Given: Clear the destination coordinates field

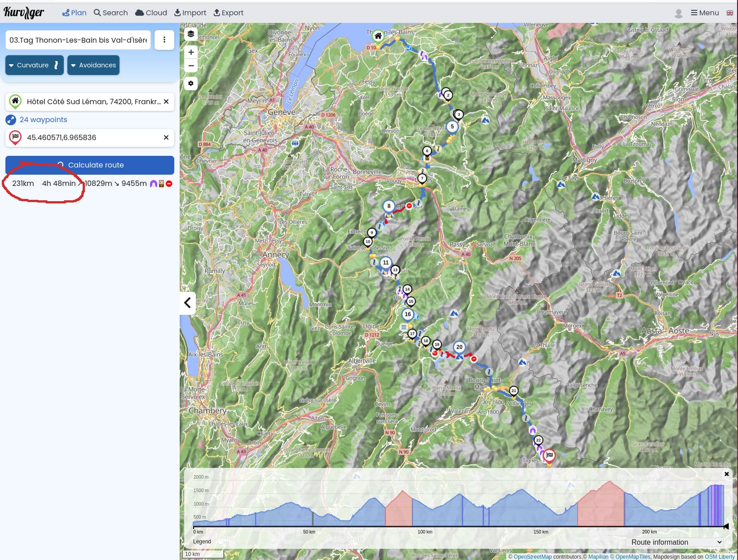Looking at the screenshot, I should pyautogui.click(x=166, y=137).
